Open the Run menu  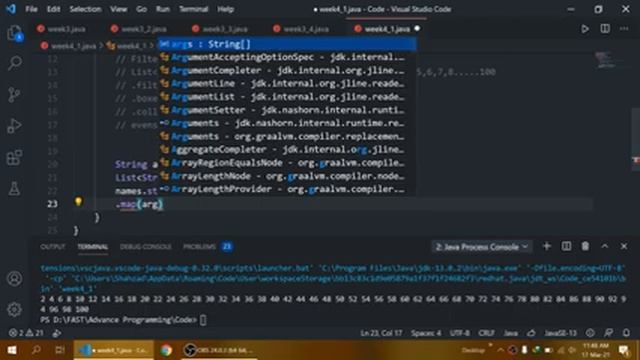tap(162, 9)
